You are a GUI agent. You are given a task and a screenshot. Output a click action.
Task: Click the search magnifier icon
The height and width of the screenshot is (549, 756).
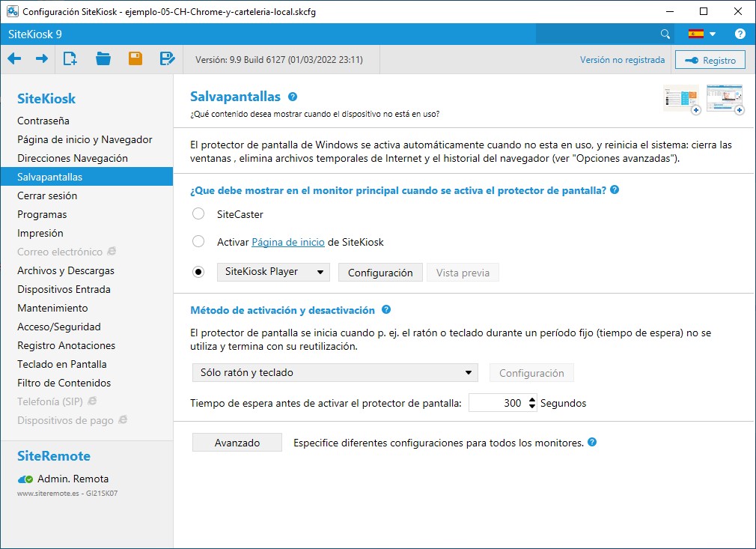coord(665,34)
